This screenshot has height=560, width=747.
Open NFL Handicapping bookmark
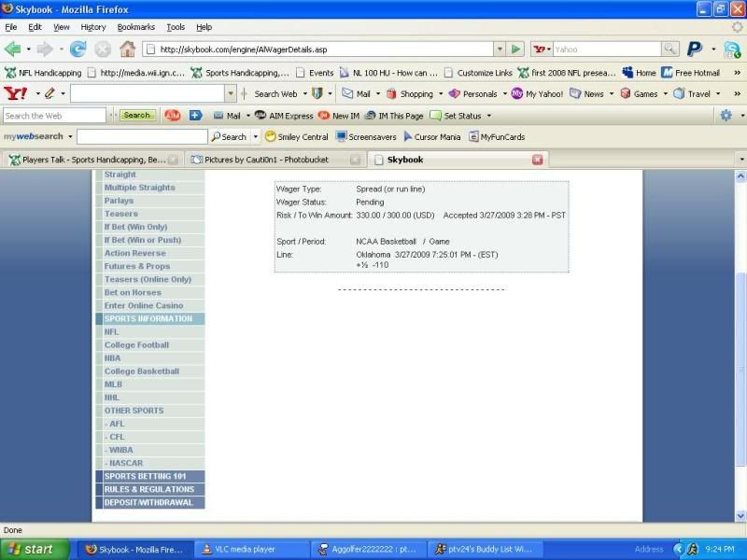click(43, 73)
